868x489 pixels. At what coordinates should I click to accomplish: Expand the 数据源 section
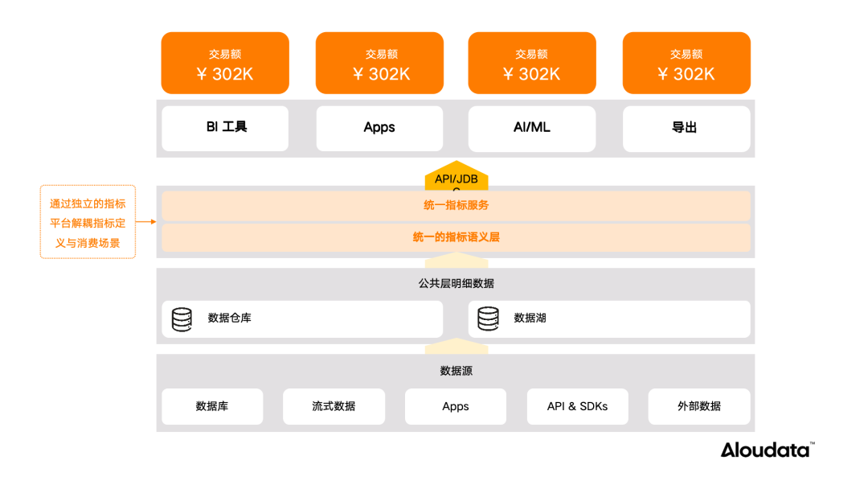(x=456, y=370)
